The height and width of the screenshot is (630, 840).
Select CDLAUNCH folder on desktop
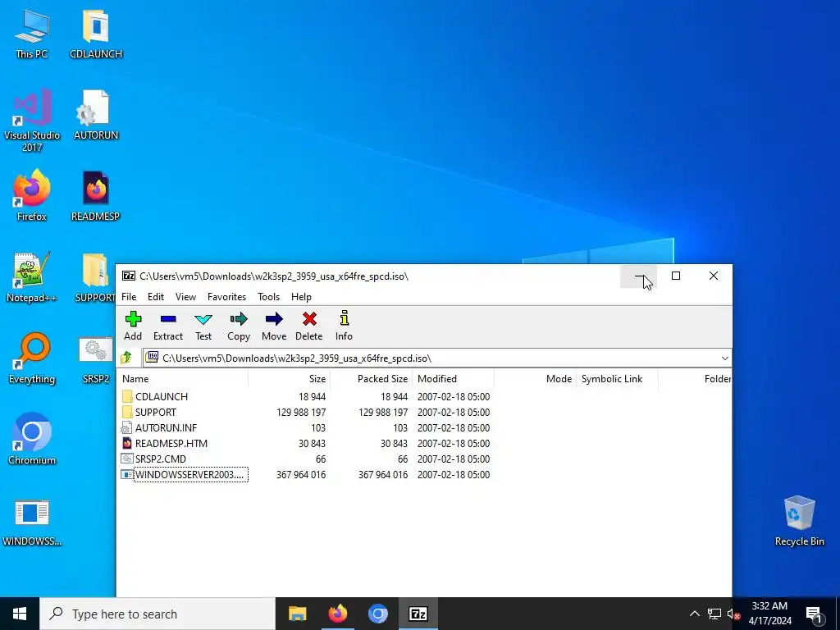pos(96,33)
